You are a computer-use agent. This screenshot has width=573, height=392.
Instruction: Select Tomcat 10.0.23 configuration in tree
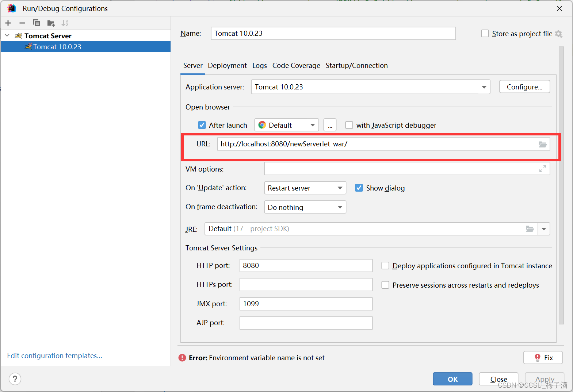[85, 47]
